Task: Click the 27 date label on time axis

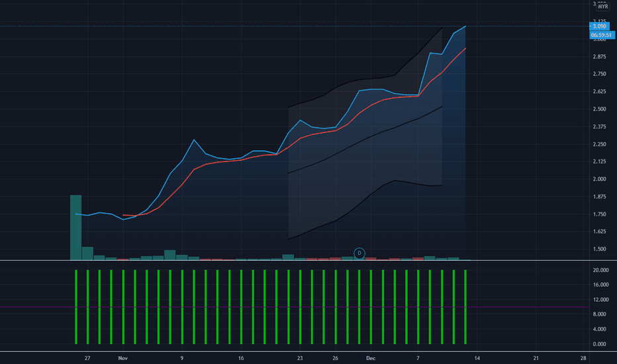Action: [x=87, y=359]
